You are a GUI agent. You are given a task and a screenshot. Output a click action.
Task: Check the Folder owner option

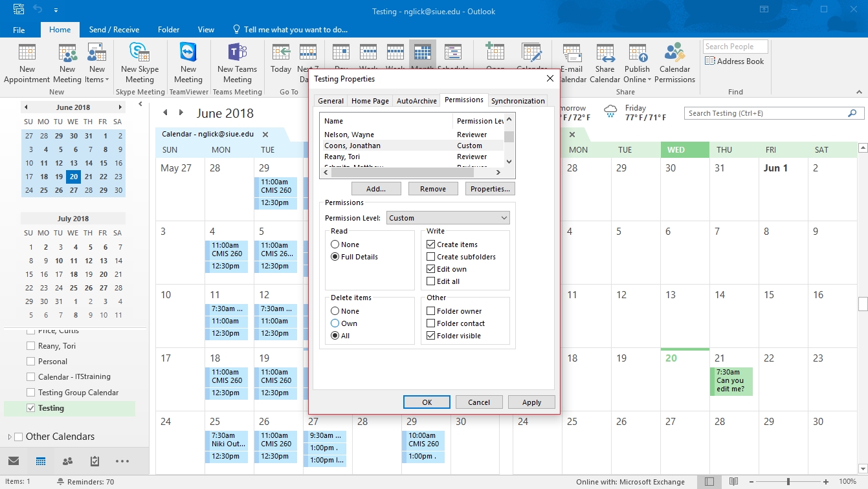click(431, 311)
